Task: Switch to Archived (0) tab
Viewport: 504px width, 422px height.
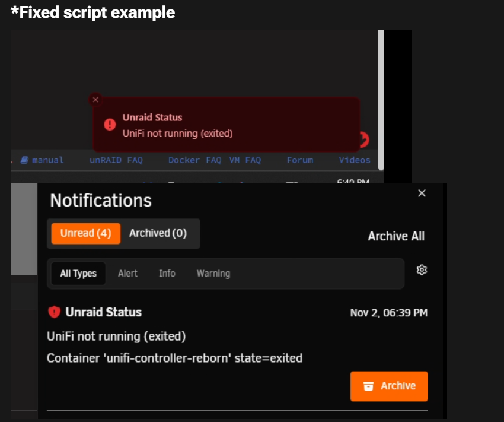Action: tap(158, 233)
